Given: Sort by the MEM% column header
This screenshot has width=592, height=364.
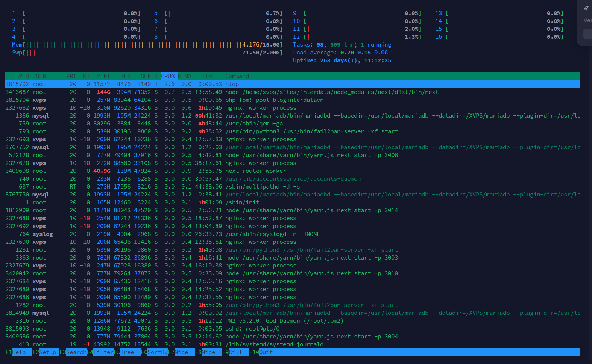Looking at the screenshot, I should coord(185,76).
